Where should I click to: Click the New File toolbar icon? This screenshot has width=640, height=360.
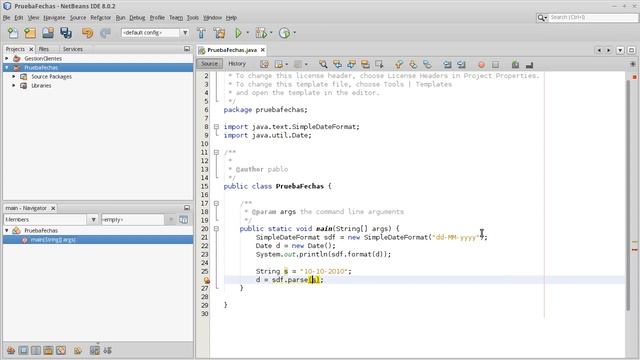click(13, 33)
